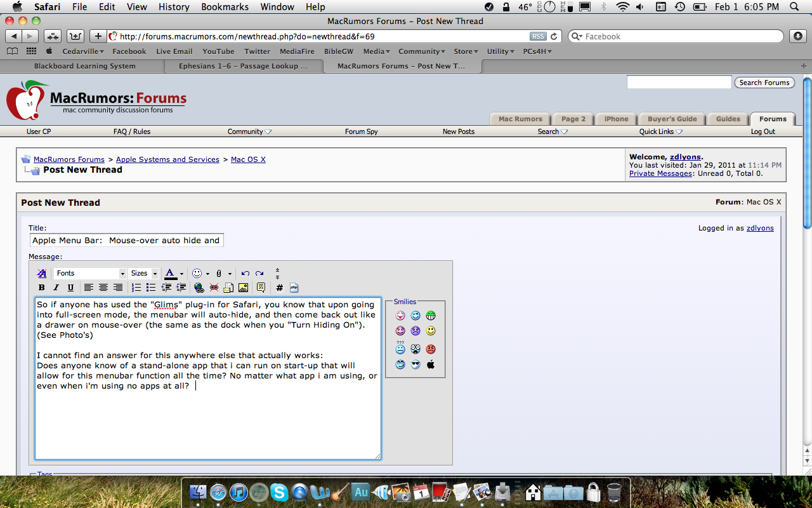Increase indent of message text
The image size is (812, 508).
(181, 288)
